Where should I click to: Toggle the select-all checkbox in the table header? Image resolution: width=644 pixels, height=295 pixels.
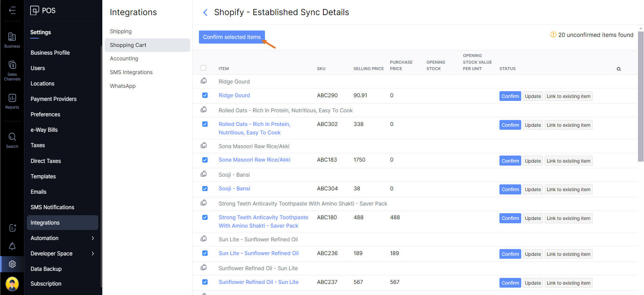(203, 68)
